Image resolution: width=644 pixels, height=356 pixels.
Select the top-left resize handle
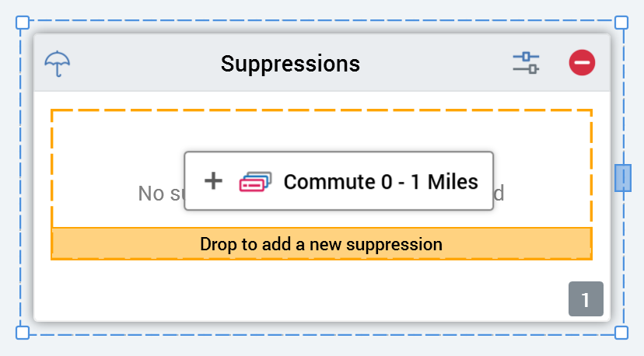click(23, 23)
